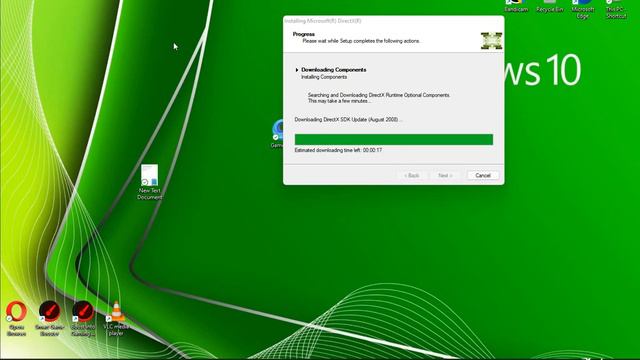Select the Recycle Bin desktop icon
This screenshot has height=360, width=640.
(x=550, y=6)
